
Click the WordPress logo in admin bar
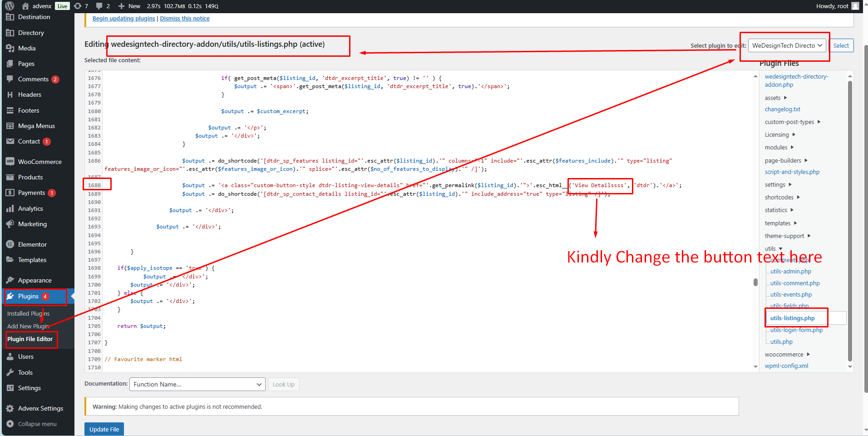[10, 6]
